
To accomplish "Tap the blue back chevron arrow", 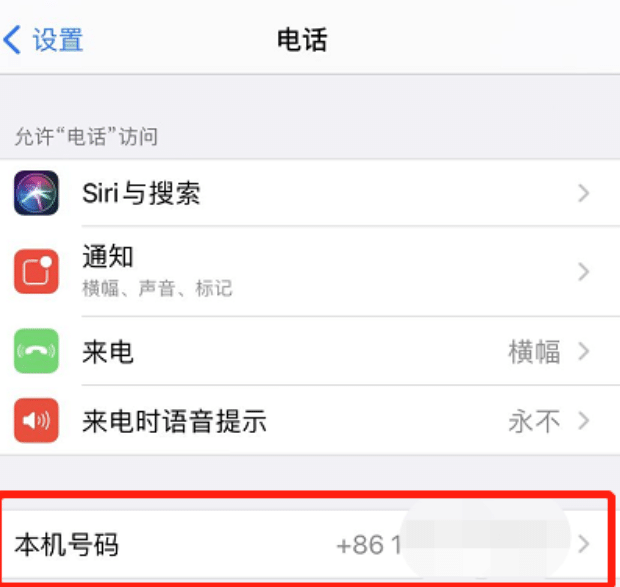I will click(x=12, y=40).
